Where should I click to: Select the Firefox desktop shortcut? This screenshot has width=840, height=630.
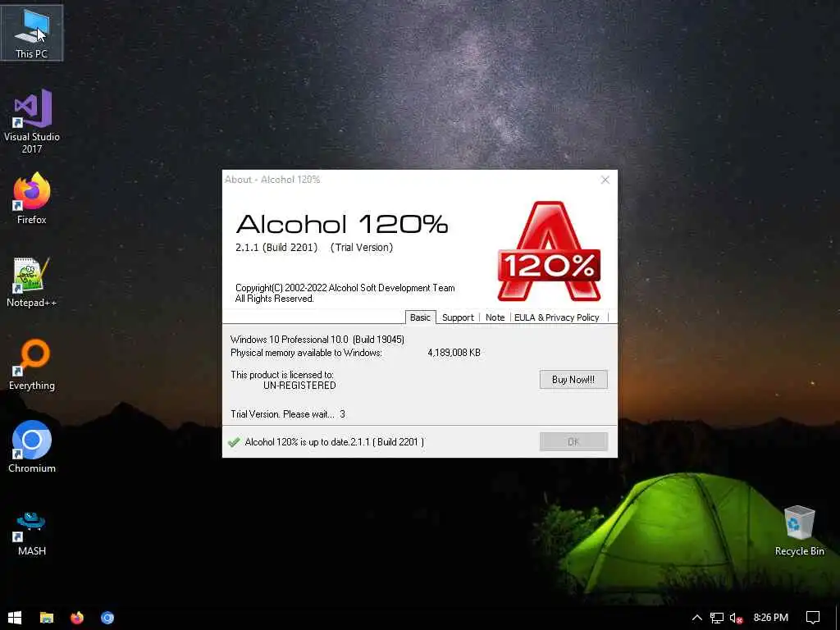32,199
